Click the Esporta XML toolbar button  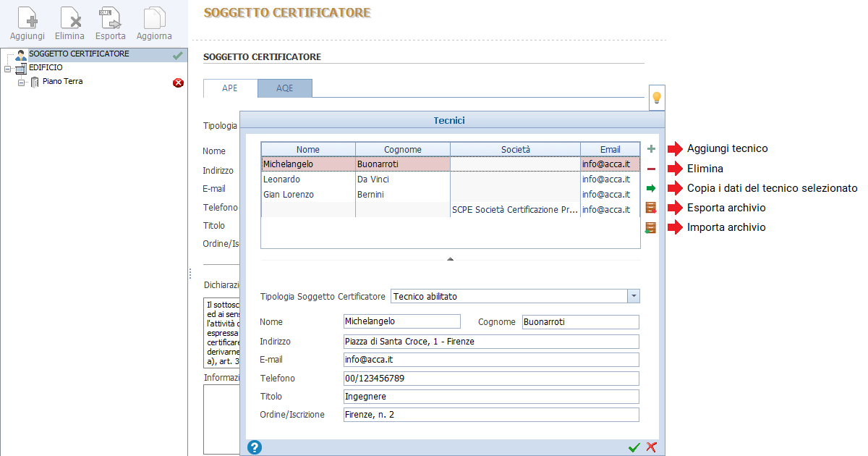coord(110,23)
